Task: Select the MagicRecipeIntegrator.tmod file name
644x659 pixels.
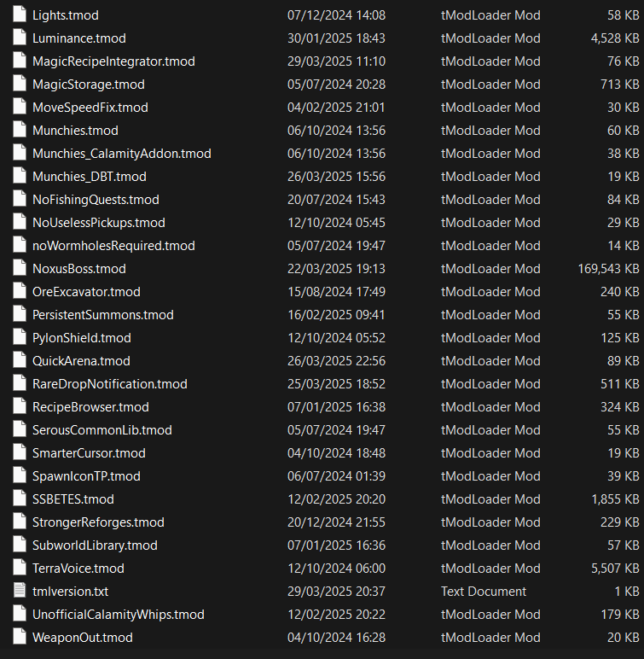Action: [113, 61]
